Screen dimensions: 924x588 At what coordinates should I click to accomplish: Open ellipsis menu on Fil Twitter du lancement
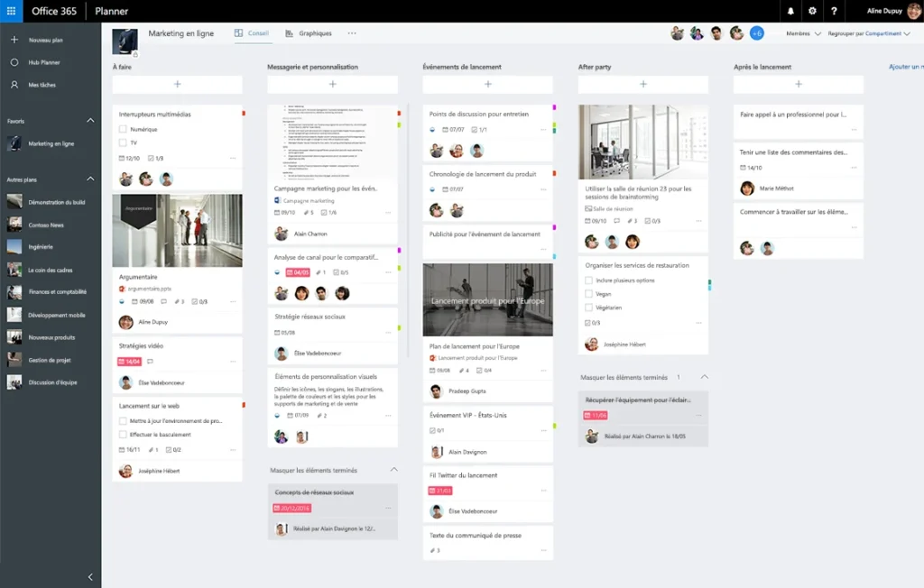[543, 491]
